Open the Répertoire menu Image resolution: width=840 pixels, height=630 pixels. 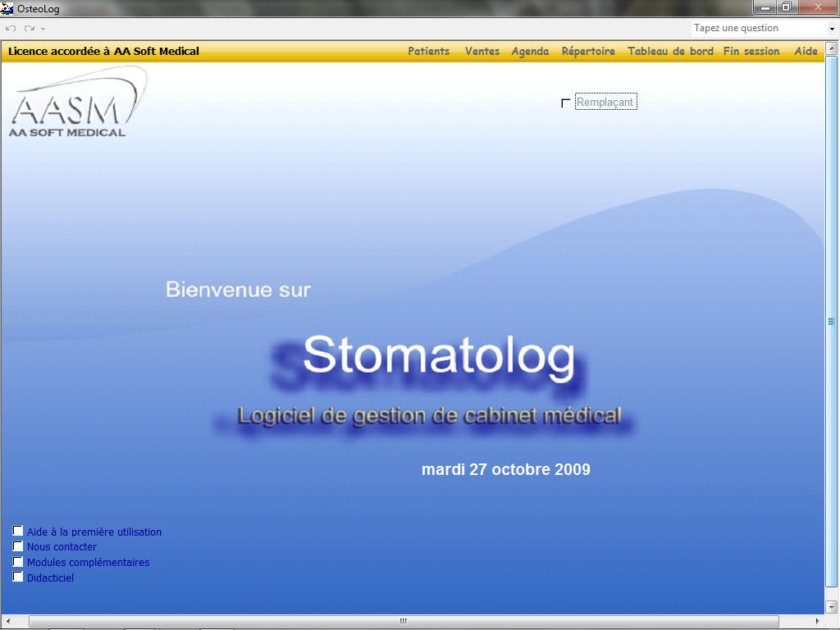tap(588, 51)
